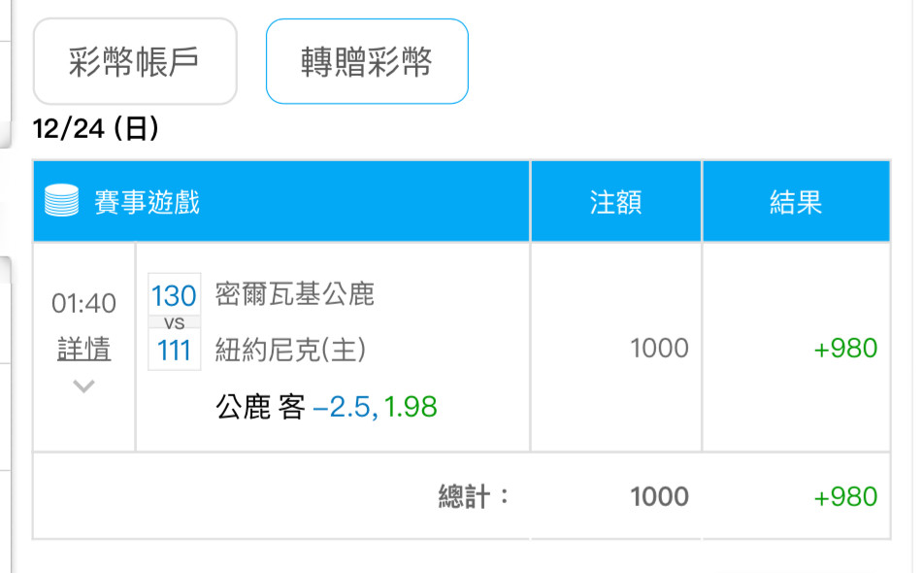Click the 總計 total label
Image resolution: width=924 pixels, height=573 pixels.
point(474,496)
